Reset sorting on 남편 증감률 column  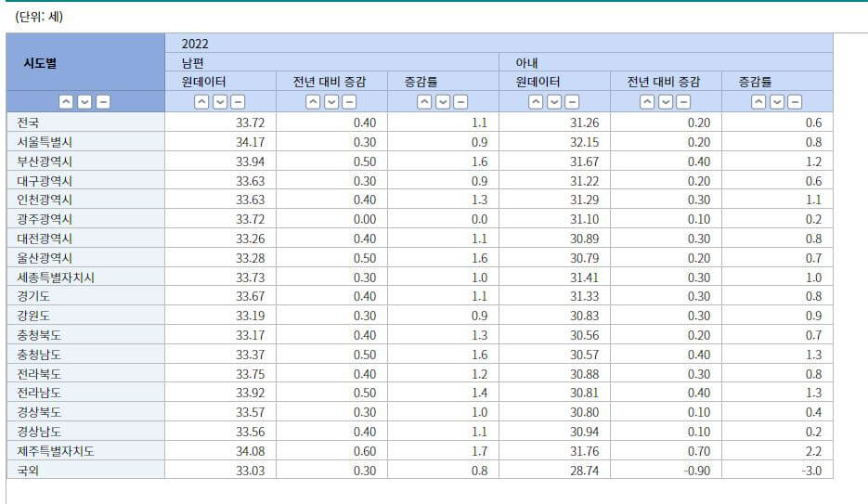click(460, 102)
